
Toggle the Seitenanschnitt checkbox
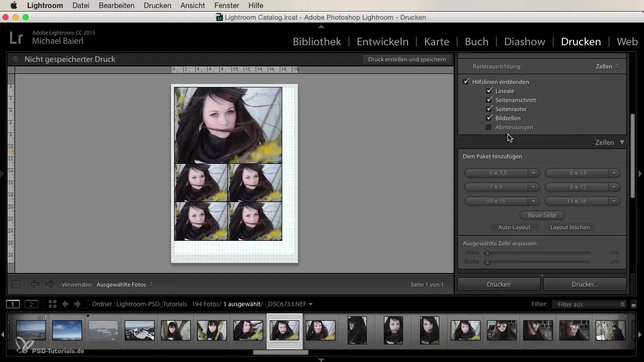click(x=489, y=100)
